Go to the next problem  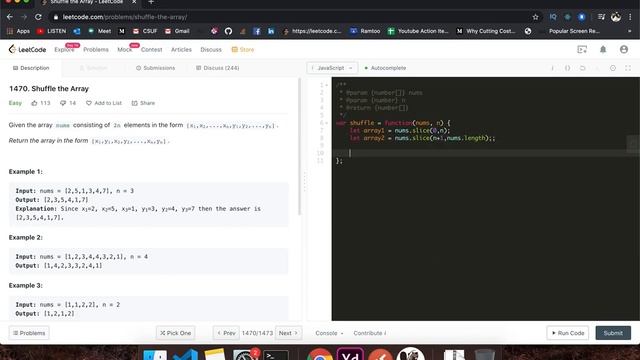[x=289, y=333]
